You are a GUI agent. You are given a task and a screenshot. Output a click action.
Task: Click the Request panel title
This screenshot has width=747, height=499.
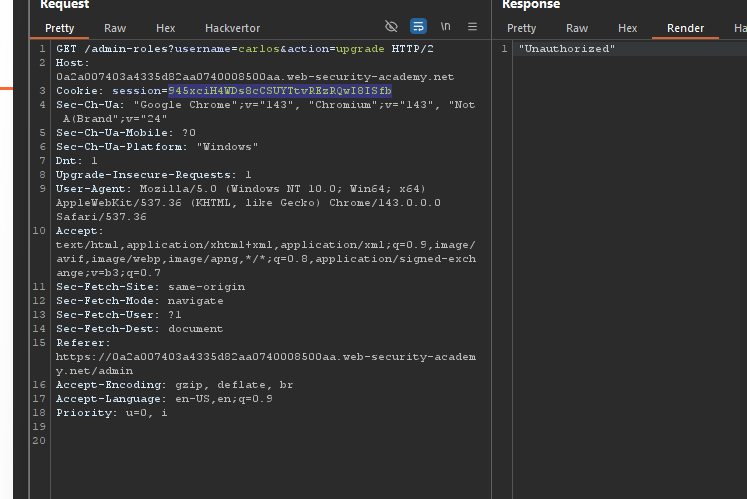pos(64,5)
